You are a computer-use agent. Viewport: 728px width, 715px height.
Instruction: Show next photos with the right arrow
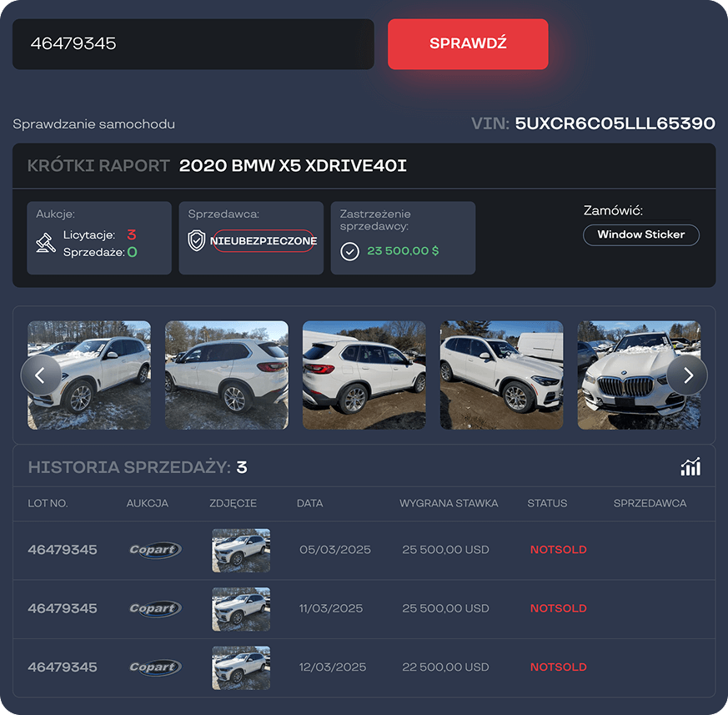click(687, 375)
